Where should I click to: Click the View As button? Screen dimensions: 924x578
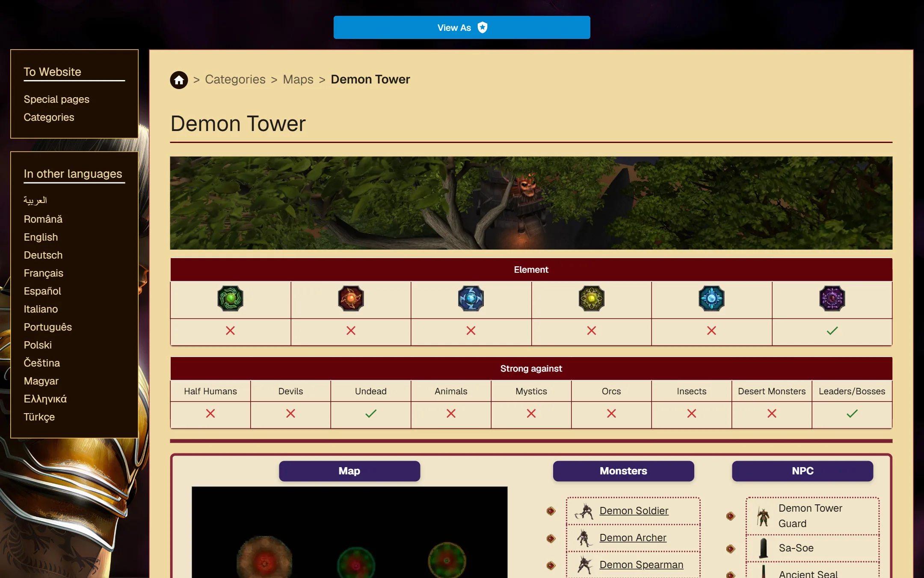tap(462, 27)
